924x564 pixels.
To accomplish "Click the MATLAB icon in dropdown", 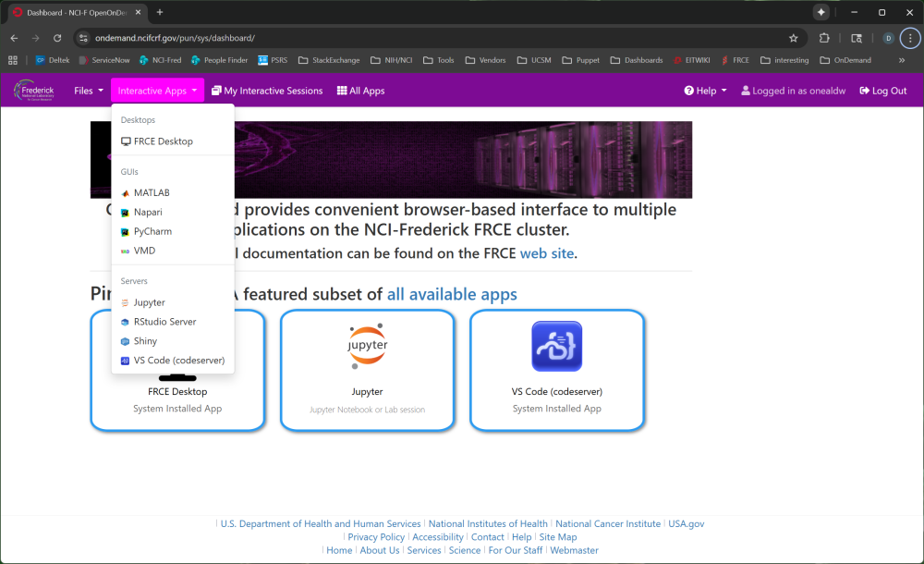I will pyautogui.click(x=126, y=193).
